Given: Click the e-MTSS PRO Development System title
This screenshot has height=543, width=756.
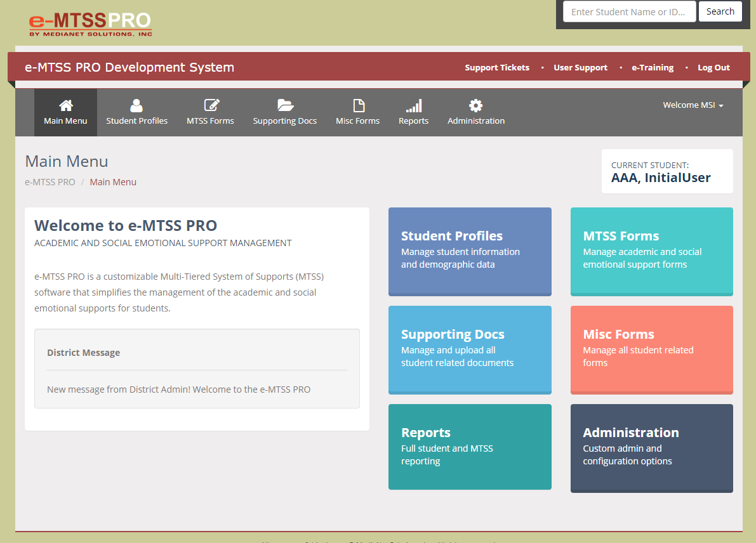Looking at the screenshot, I should click(129, 67).
